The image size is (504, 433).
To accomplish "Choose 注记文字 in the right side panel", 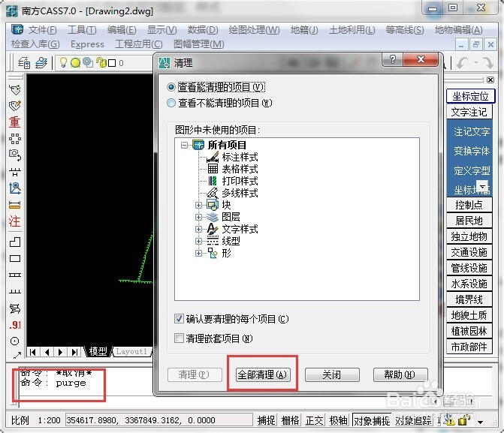I will 472,131.
